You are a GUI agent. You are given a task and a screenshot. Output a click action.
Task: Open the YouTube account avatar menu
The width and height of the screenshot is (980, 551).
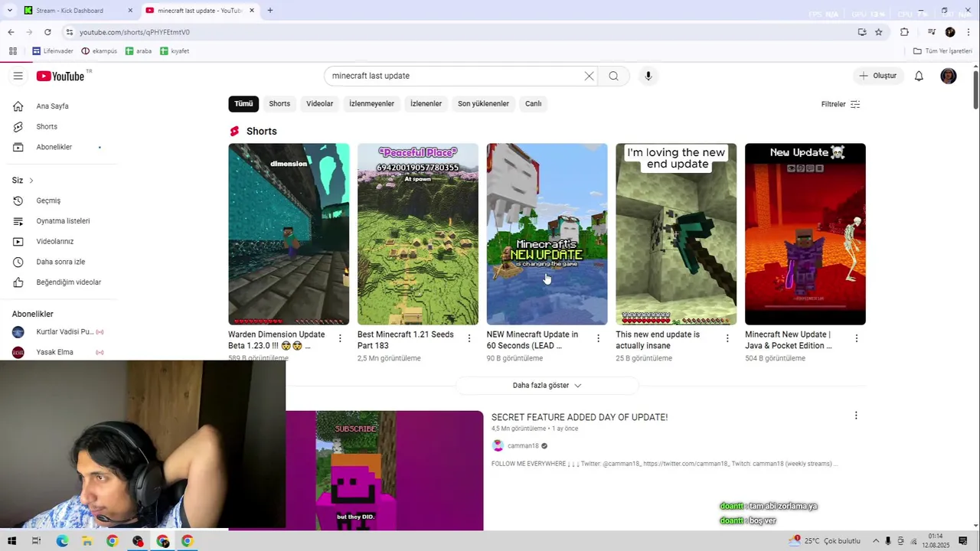(x=949, y=76)
